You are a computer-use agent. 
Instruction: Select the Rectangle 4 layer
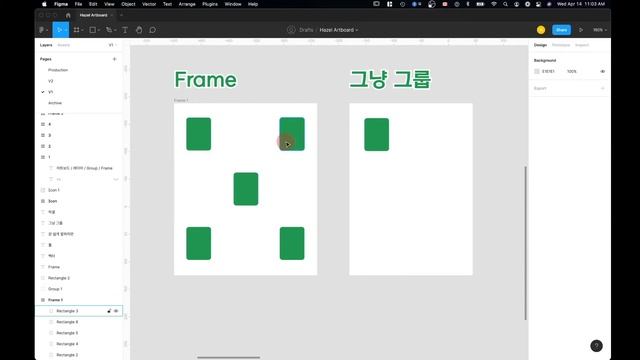coord(67,344)
